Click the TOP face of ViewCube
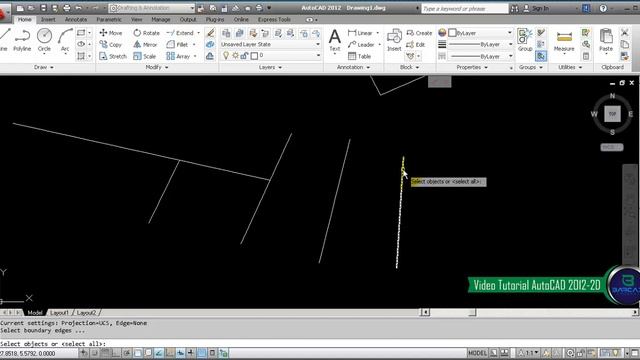Viewport: 640px width, 360px height. [612, 114]
